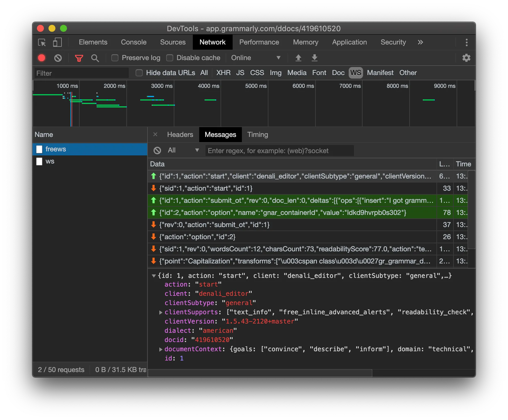The image size is (508, 420).
Task: Check the Hide data URLs box
Action: point(139,73)
